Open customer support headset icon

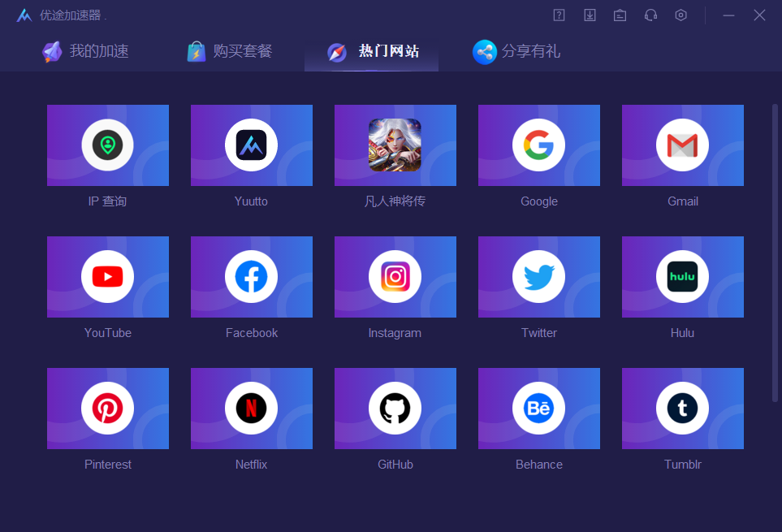click(x=650, y=15)
